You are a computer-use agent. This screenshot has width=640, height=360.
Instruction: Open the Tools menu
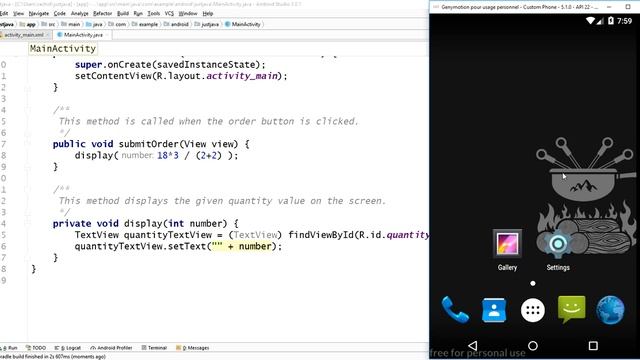point(153,13)
